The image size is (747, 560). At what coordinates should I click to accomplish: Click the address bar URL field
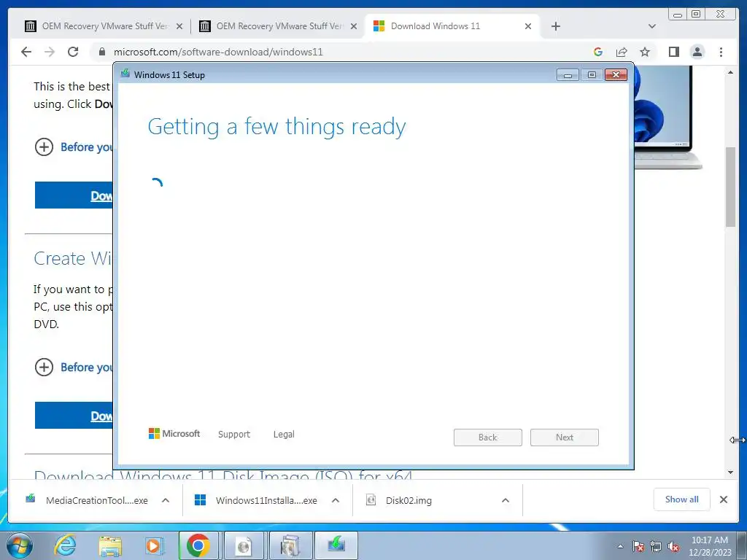pos(338,52)
